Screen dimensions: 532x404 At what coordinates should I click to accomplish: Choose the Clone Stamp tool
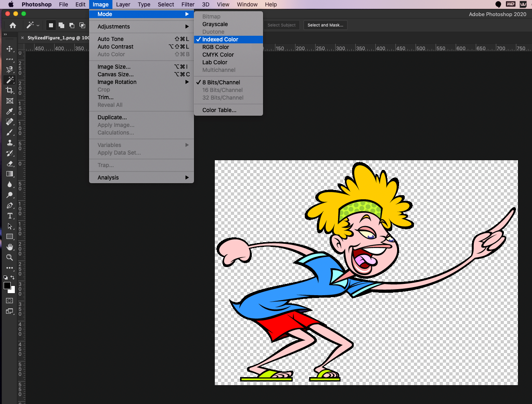click(10, 143)
